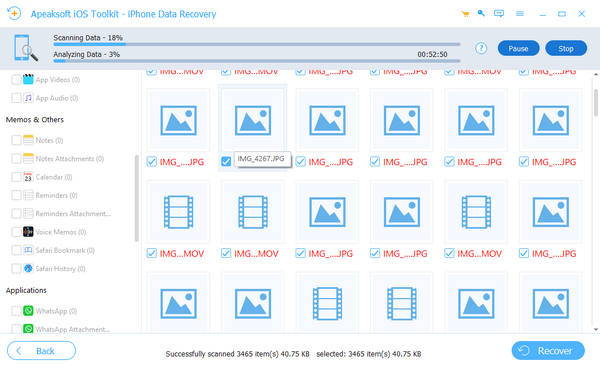The width and height of the screenshot is (600, 367).
Task: Click the Calendar icon in sidebar
Action: 28,177
